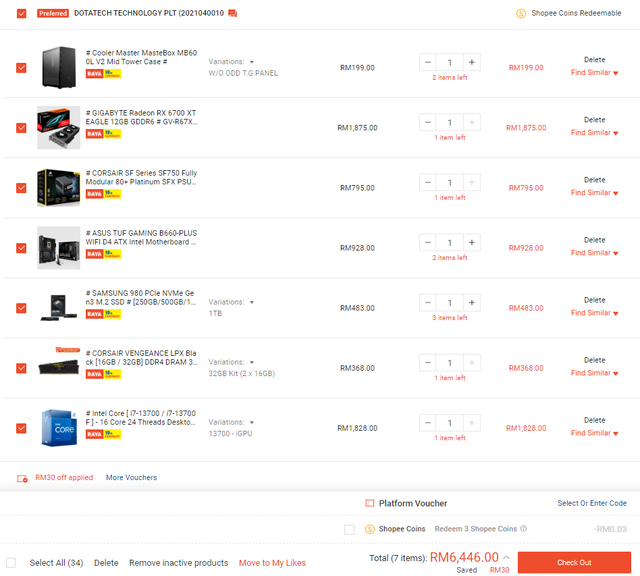This screenshot has height=576, width=640.
Task: Delete the CORSAIR VENGEANCE LPX RAM
Action: click(594, 360)
